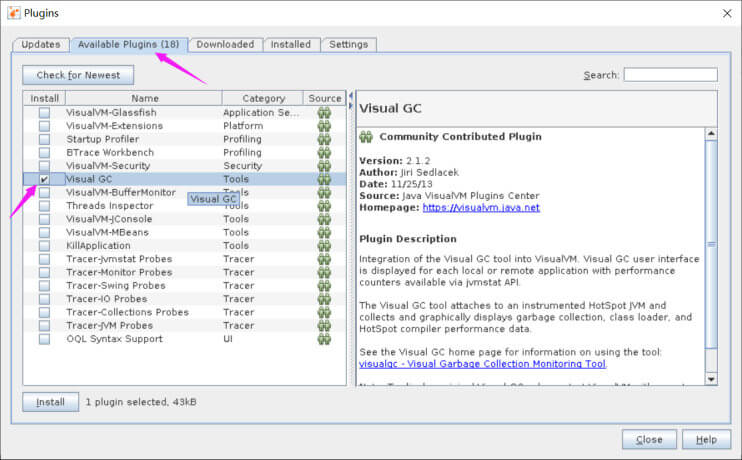Check the Tracer-JVM Probes install checkbox

coord(44,326)
